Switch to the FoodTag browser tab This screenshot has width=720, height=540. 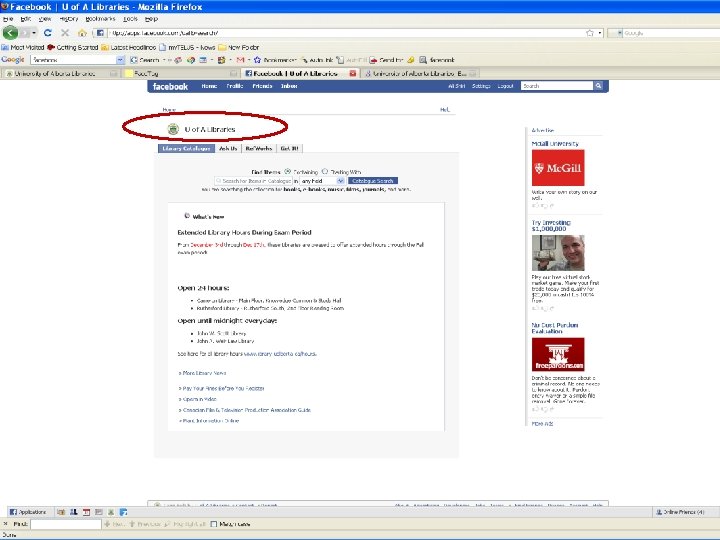coord(181,73)
